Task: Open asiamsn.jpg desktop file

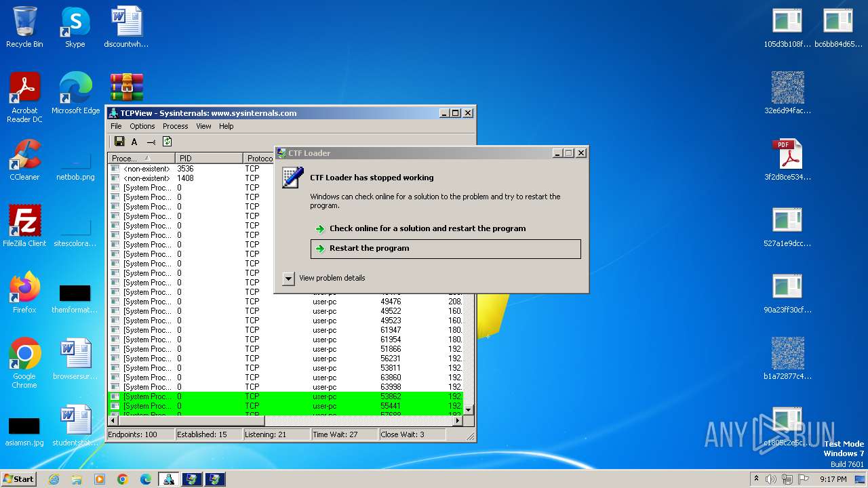Action: (24, 431)
